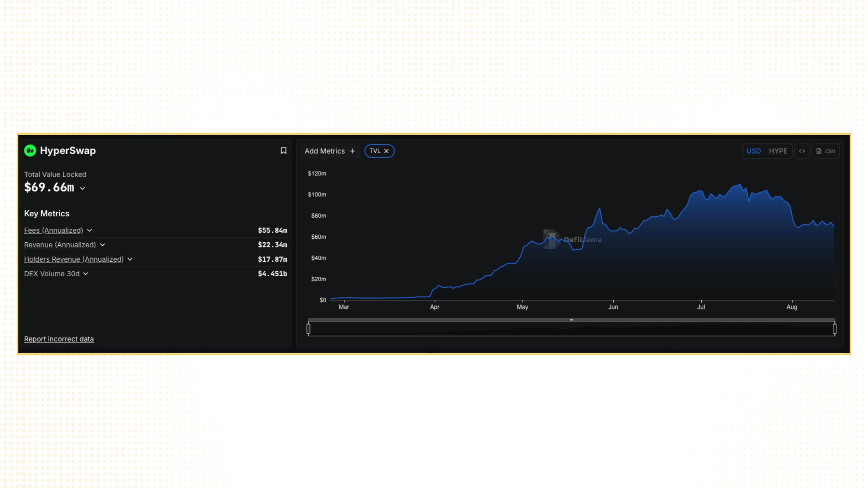Click the $17.87m holders revenue value
The width and height of the screenshot is (868, 488).
[273, 259]
